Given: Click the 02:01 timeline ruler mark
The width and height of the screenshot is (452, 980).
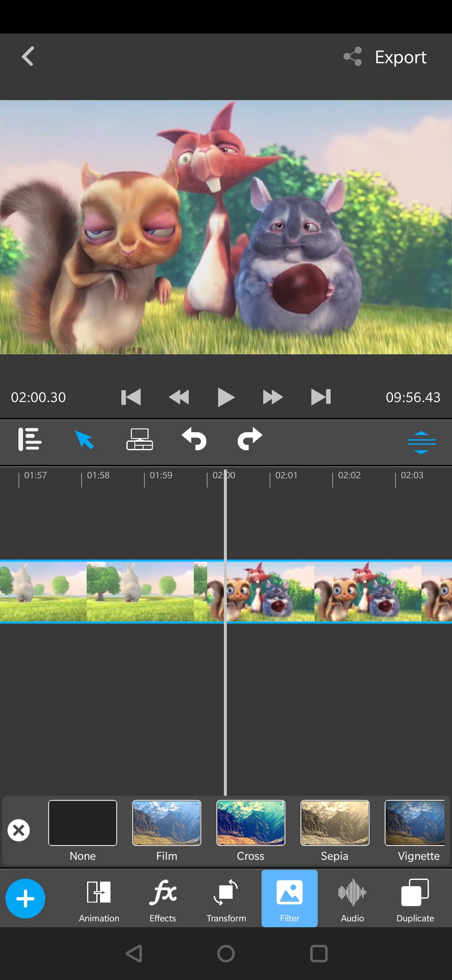Looking at the screenshot, I should (x=286, y=475).
